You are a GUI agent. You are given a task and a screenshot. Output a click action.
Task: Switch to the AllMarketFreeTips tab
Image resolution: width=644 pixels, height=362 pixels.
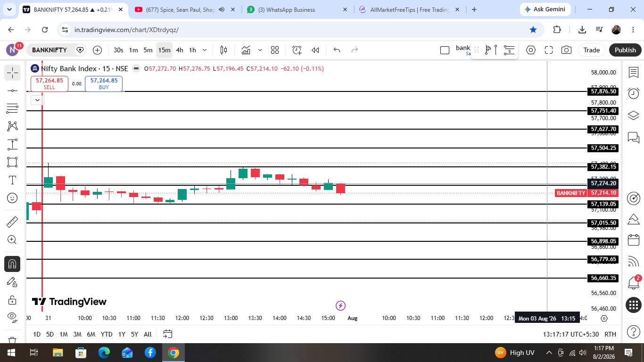pyautogui.click(x=409, y=9)
